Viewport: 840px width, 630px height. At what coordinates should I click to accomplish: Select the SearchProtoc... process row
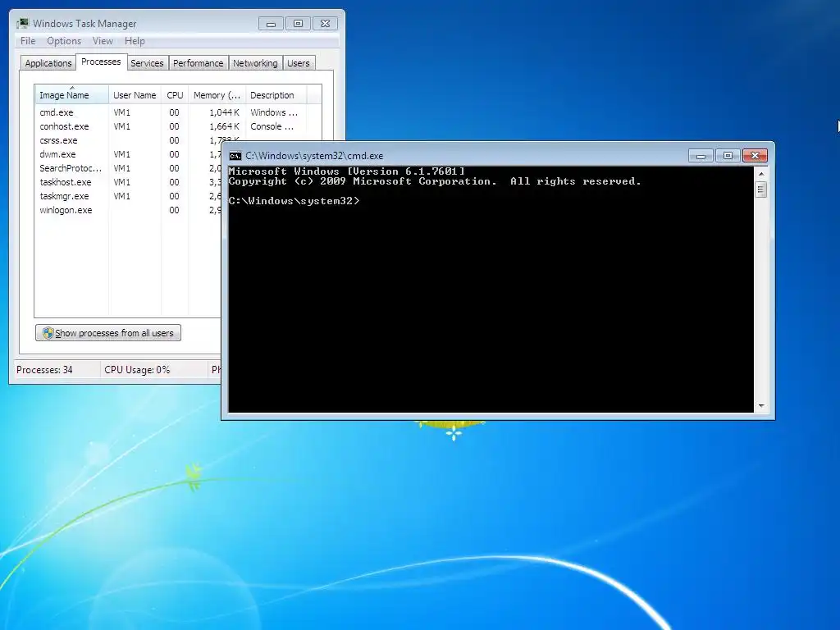[x=129, y=168]
